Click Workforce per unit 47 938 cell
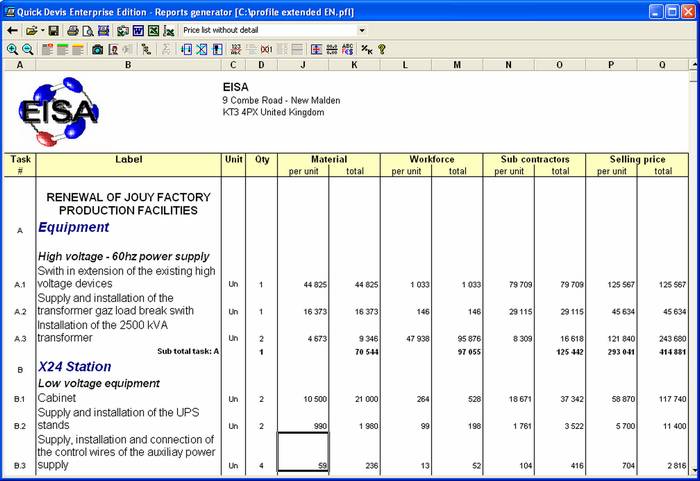 (418, 339)
